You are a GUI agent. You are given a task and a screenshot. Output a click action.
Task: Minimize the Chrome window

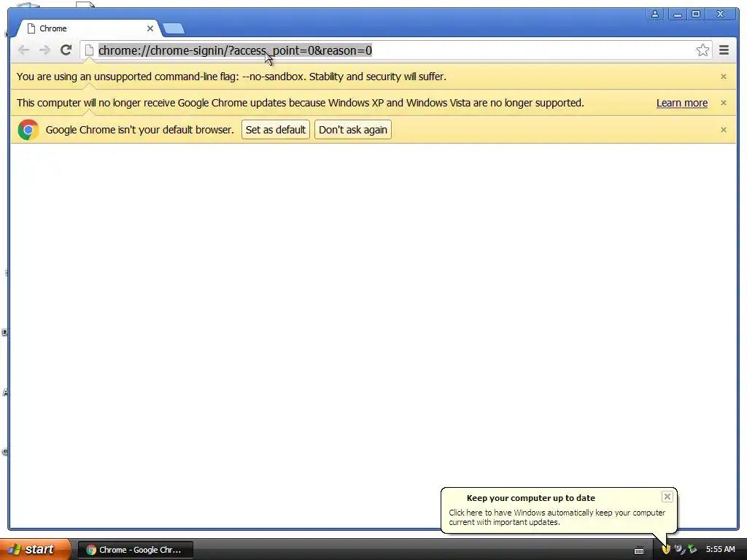pos(677,15)
